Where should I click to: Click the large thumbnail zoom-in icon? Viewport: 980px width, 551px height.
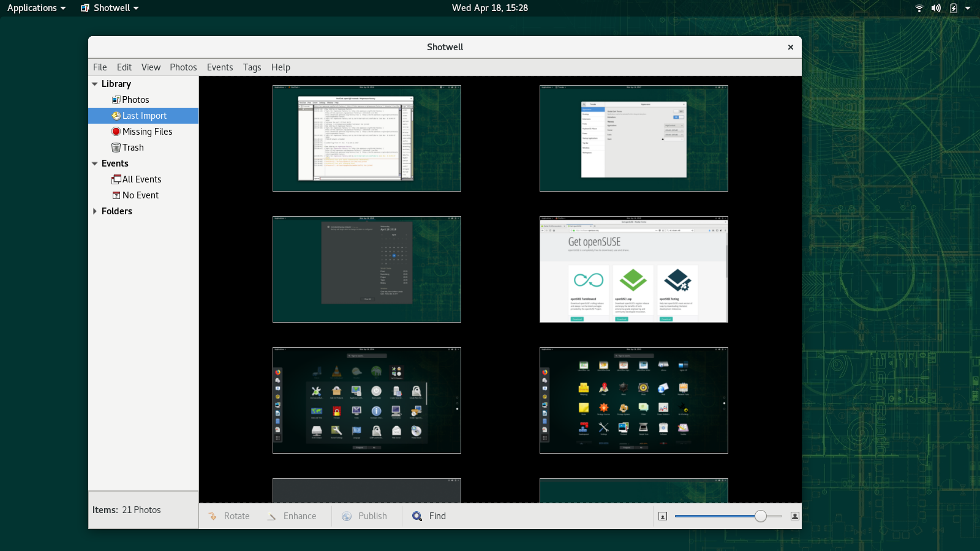click(794, 516)
